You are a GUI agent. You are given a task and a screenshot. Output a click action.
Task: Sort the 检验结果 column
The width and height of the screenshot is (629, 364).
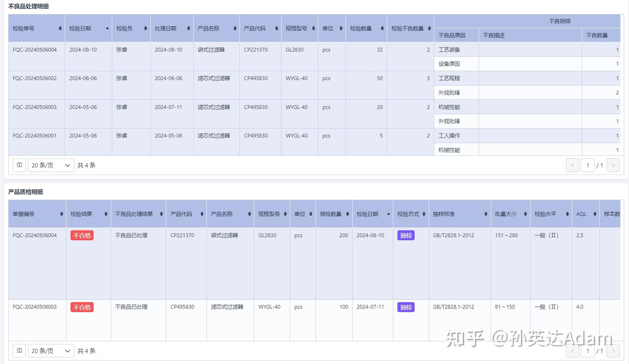click(107, 214)
